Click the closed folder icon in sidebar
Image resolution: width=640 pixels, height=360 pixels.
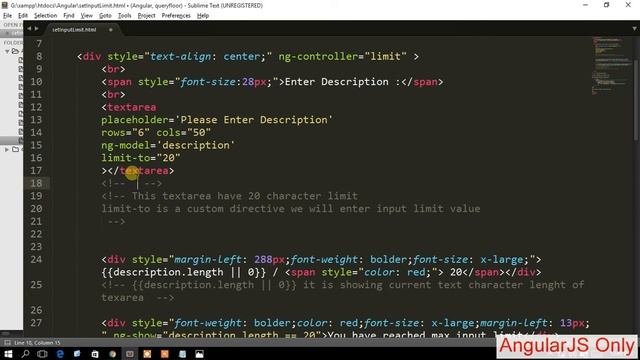pos(16,149)
